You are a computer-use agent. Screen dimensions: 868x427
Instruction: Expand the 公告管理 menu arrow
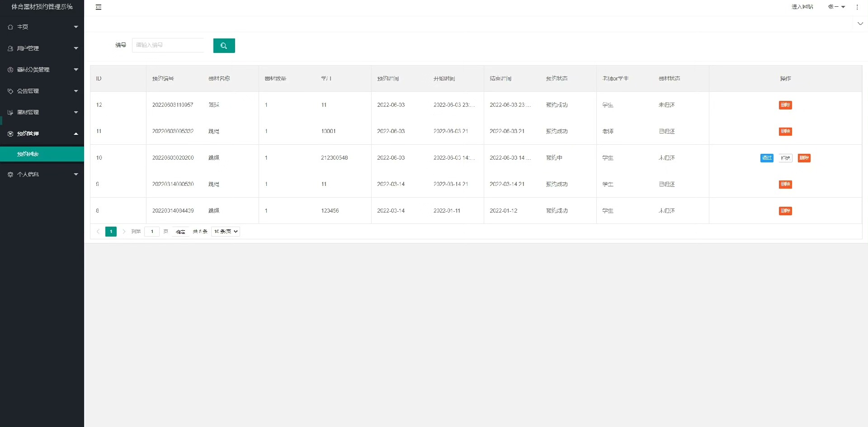click(x=76, y=91)
